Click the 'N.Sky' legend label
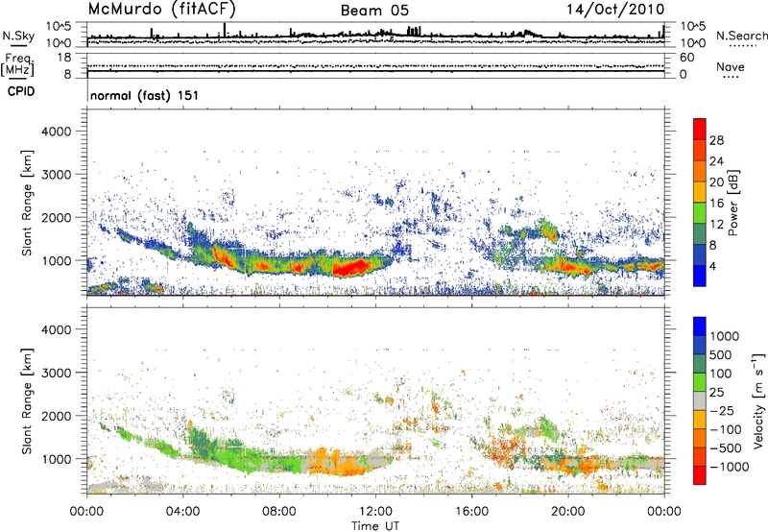768x532 pixels. pyautogui.click(x=18, y=36)
